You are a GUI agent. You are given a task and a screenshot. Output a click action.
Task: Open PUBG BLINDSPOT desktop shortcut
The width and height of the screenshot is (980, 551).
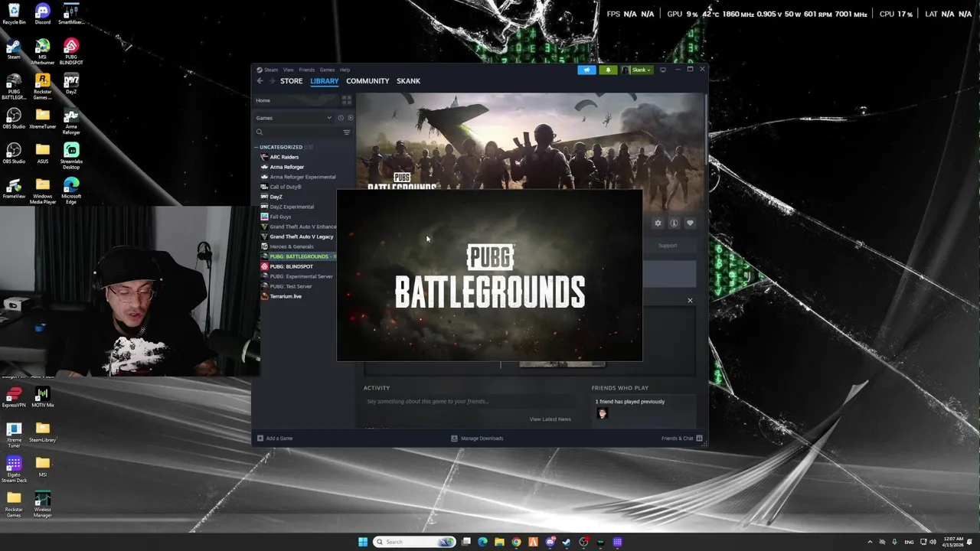tap(71, 51)
